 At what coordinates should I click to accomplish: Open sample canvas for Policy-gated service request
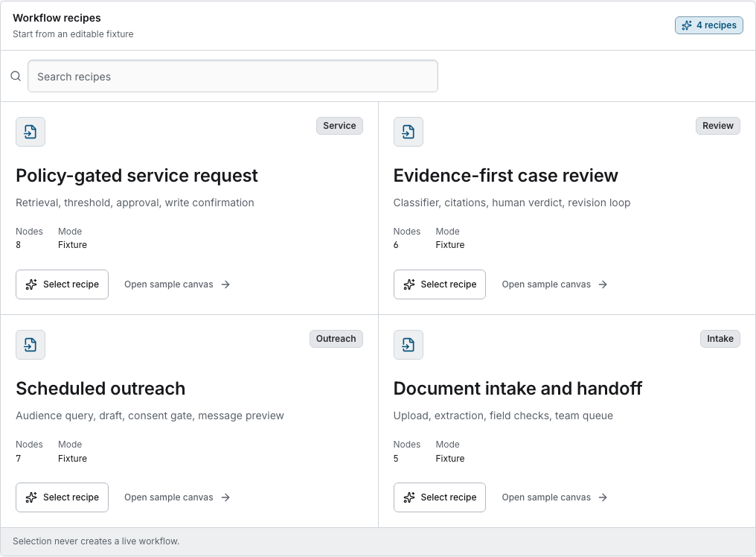(177, 284)
